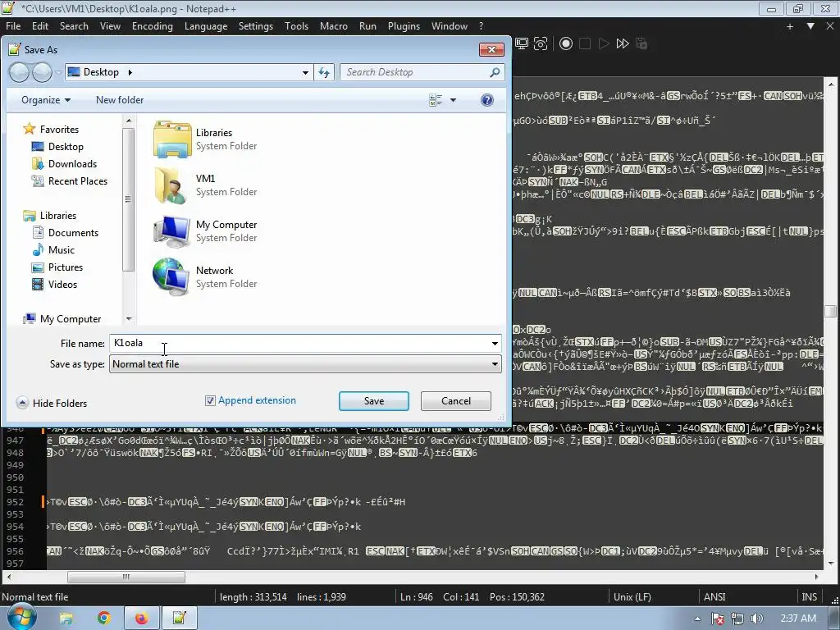840x630 pixels.
Task: Click the search magnifier icon
Action: coord(495,72)
